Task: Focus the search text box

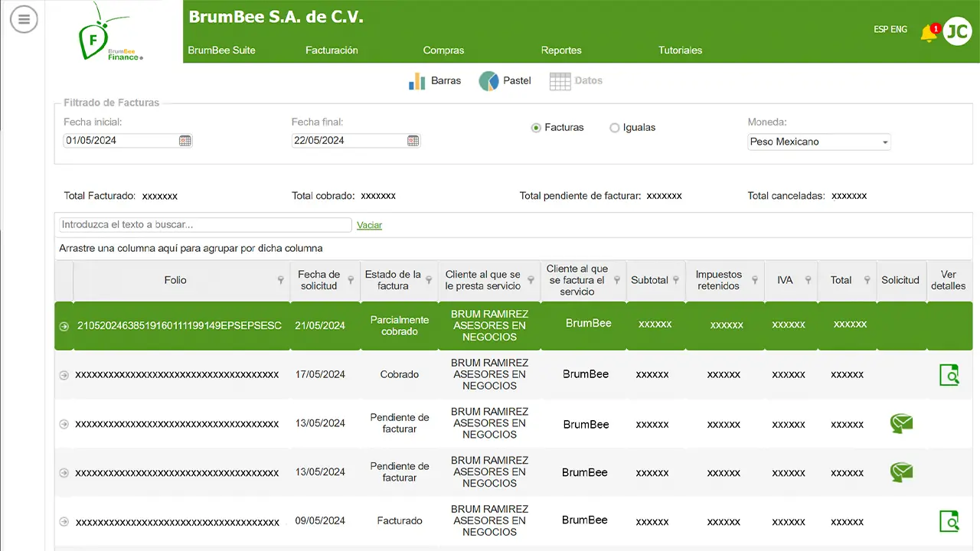Action: [x=205, y=225]
